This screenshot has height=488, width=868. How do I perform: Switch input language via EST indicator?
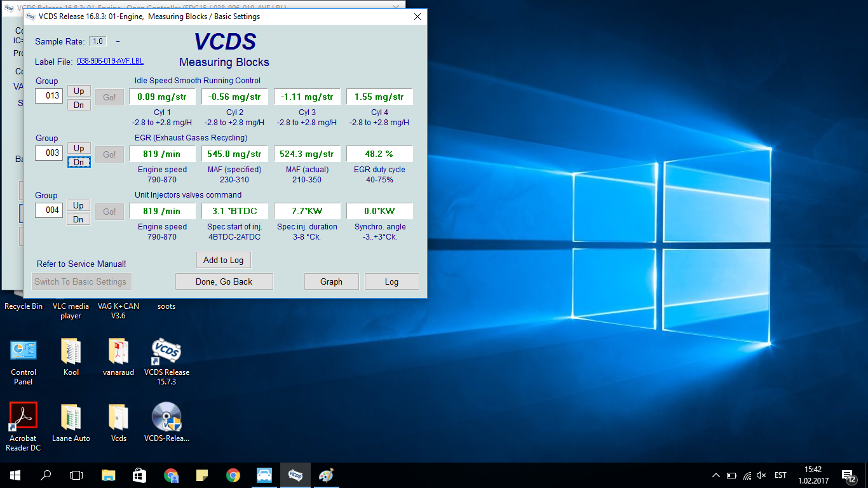coord(780,475)
